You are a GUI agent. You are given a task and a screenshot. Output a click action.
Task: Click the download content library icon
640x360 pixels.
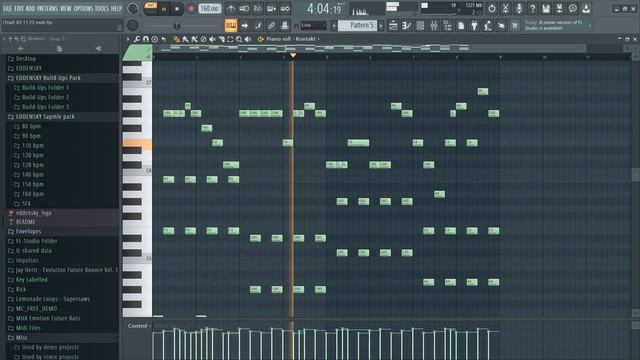coord(586,9)
